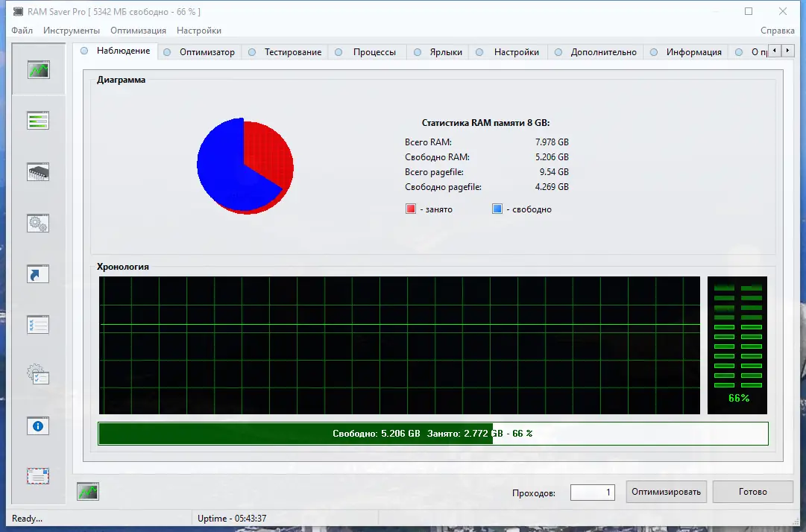Switch to the Тестирование tab
806x532 pixels.
click(292, 52)
